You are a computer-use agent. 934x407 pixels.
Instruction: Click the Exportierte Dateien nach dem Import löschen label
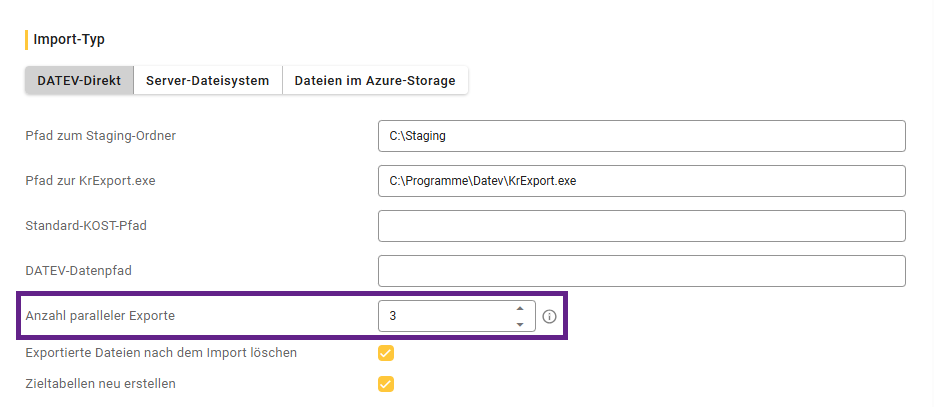point(161,353)
